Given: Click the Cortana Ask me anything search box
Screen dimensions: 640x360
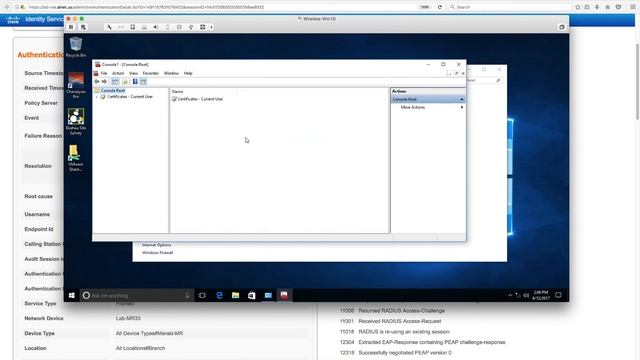Looking at the screenshot, I should [x=136, y=295].
